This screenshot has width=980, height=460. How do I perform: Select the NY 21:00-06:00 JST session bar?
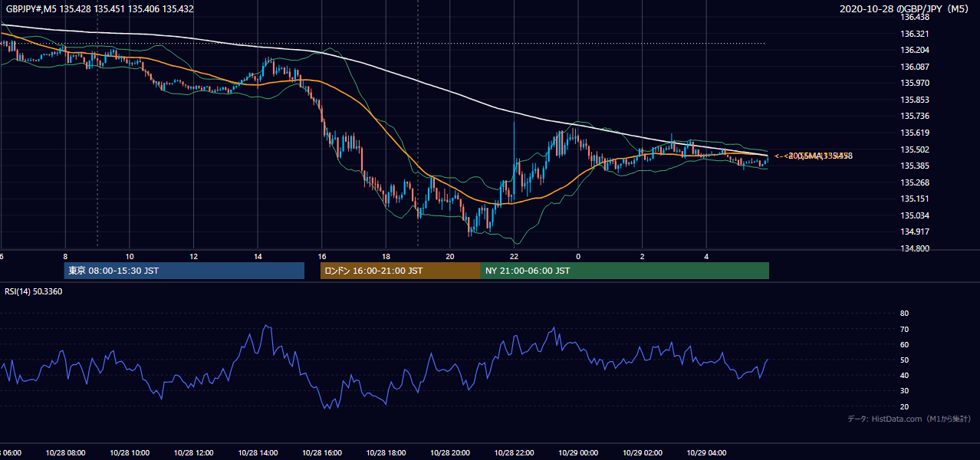point(625,271)
